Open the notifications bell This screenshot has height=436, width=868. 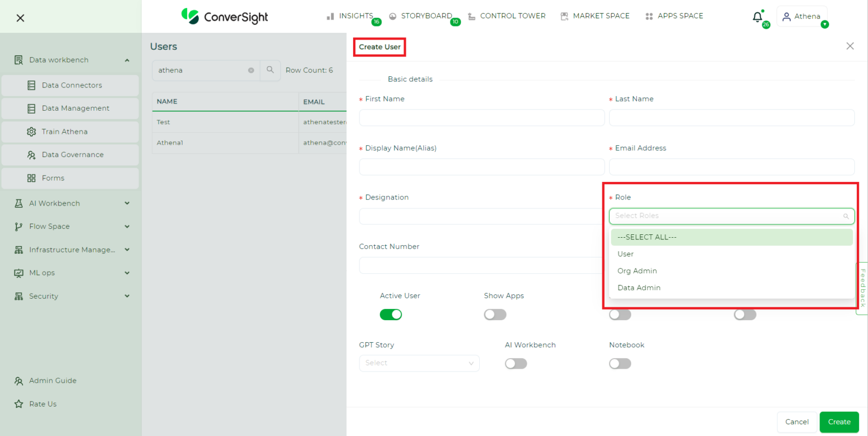[x=757, y=17]
